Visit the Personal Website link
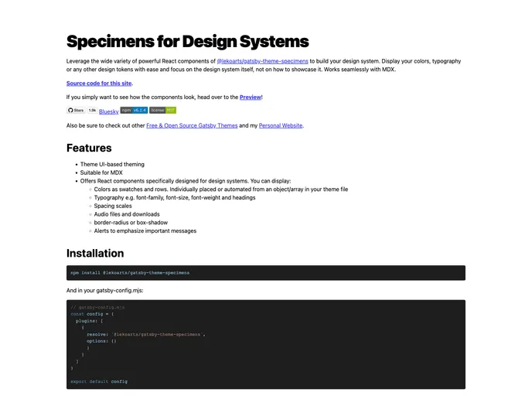532x396 pixels. [280, 125]
